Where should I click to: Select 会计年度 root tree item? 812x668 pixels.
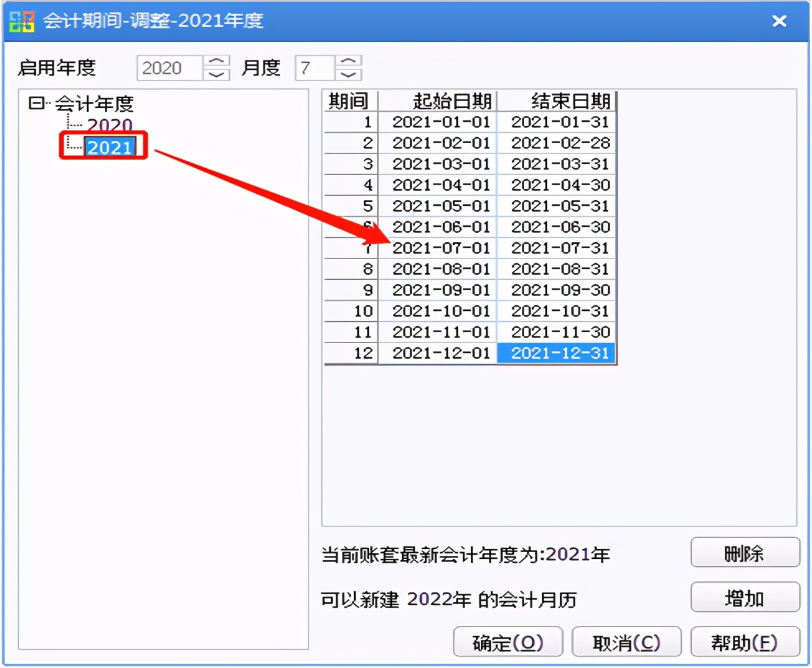(94, 104)
